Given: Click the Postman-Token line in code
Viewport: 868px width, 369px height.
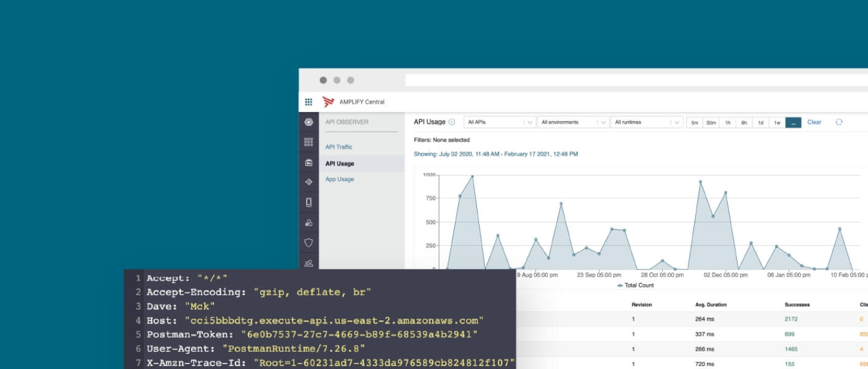Looking at the screenshot, I should click(x=312, y=335).
